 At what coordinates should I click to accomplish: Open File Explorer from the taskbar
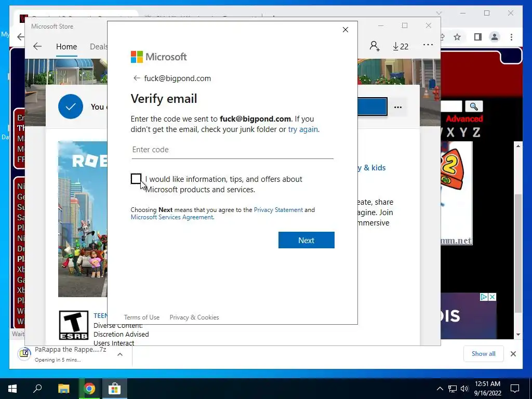click(x=63, y=389)
